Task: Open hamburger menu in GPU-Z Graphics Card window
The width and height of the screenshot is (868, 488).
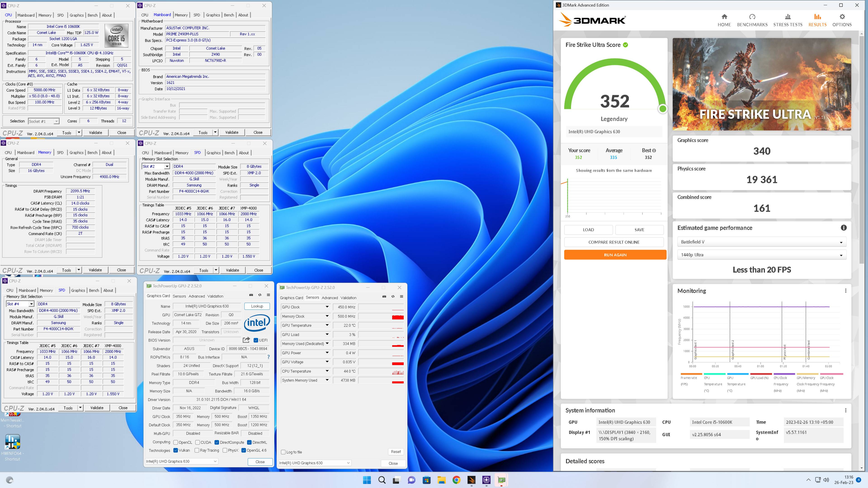Action: point(268,295)
